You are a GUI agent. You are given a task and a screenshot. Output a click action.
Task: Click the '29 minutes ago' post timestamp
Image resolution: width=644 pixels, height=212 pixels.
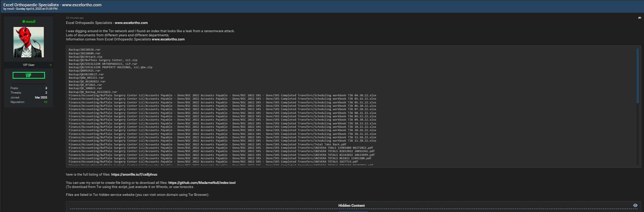(x=75, y=18)
